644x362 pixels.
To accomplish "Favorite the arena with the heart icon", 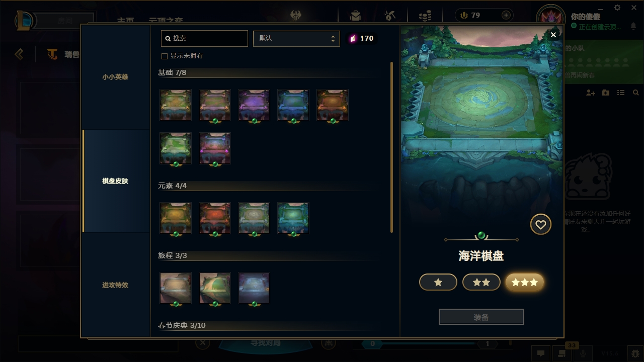I will pos(541,224).
